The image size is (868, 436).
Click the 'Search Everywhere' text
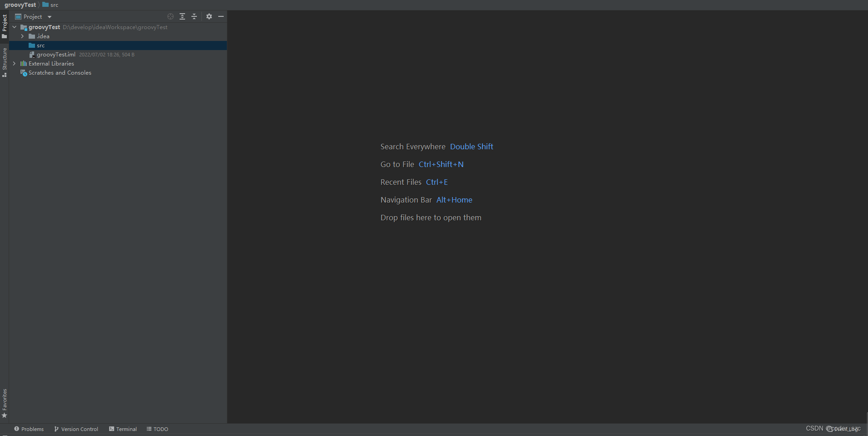[x=413, y=147]
